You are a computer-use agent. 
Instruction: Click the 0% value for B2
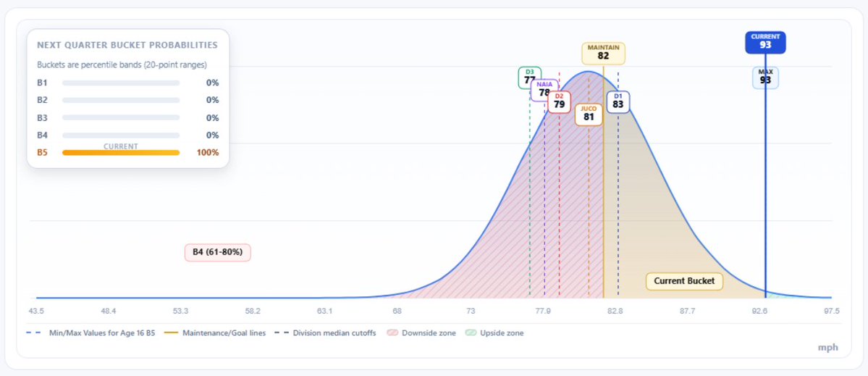[212, 100]
